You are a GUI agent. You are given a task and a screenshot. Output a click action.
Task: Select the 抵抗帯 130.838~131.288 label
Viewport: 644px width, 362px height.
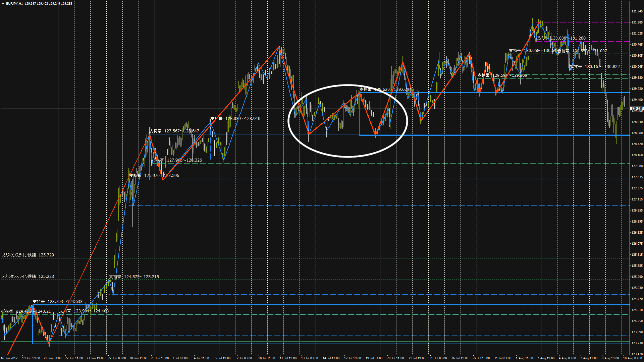[560, 38]
